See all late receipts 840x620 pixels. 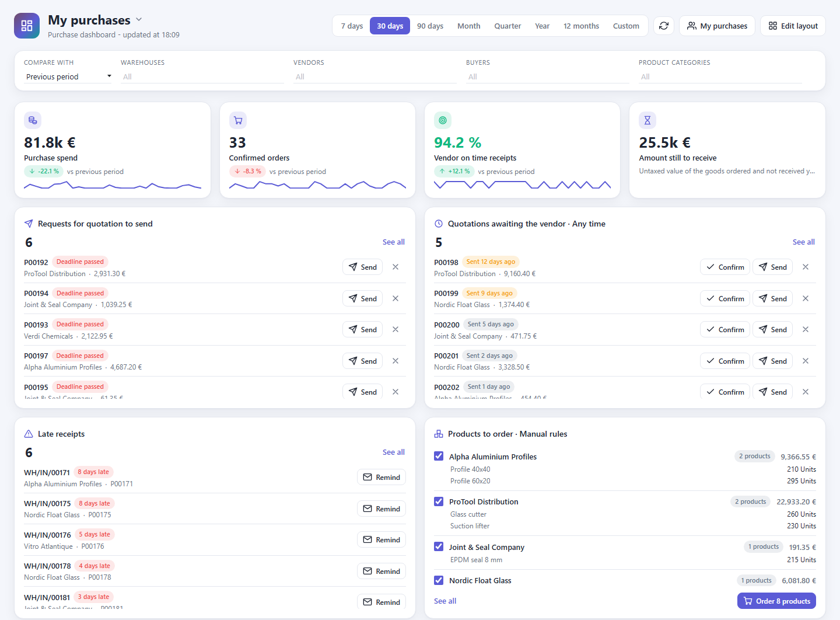click(394, 452)
